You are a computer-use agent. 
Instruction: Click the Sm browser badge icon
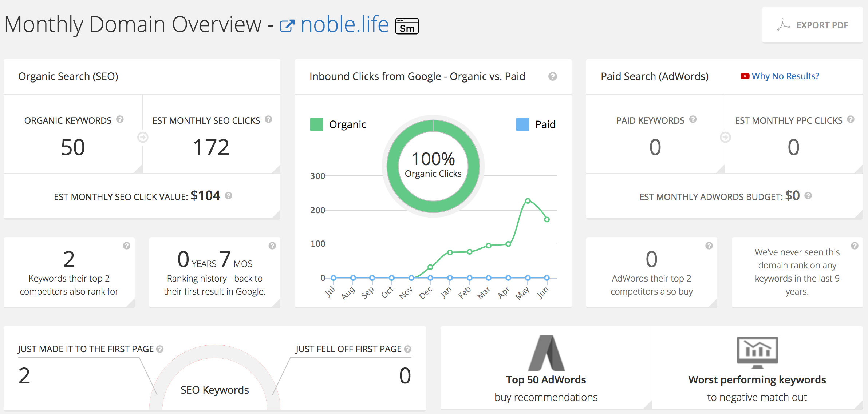click(x=407, y=26)
